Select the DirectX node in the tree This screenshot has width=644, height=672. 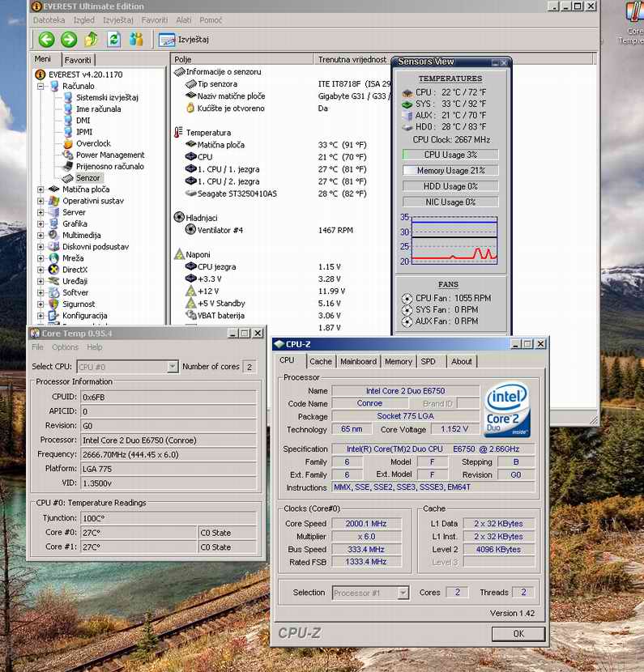(75, 270)
